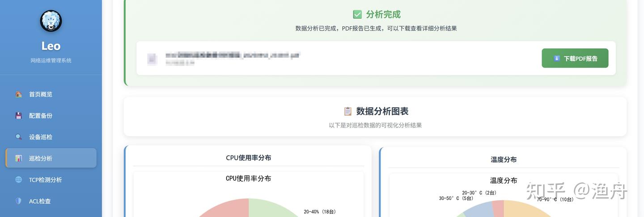This screenshot has width=644, height=217.
Task: Click the green checkmark icon by 分析完成
Action: [357, 14]
